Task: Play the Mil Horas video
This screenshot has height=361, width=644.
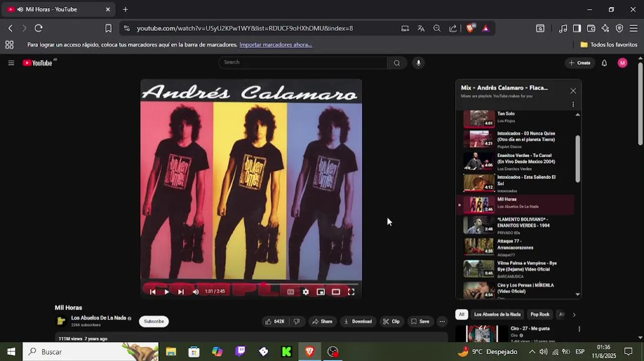Action: tap(167, 292)
